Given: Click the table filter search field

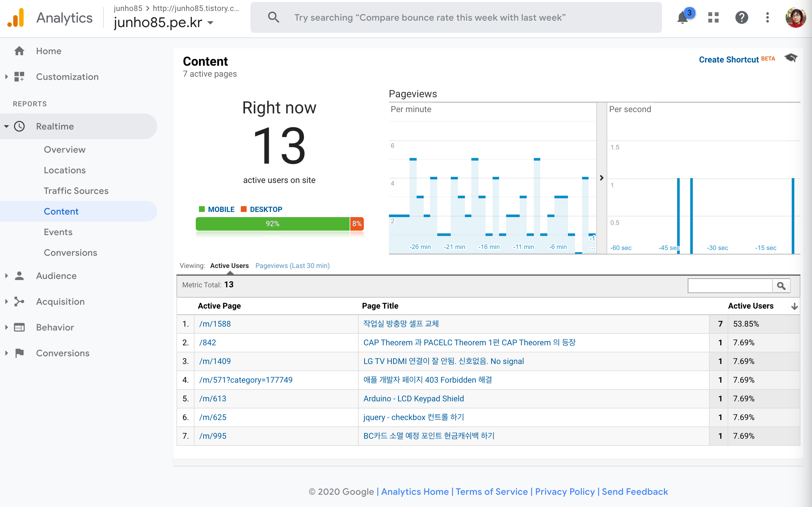Looking at the screenshot, I should (x=730, y=286).
